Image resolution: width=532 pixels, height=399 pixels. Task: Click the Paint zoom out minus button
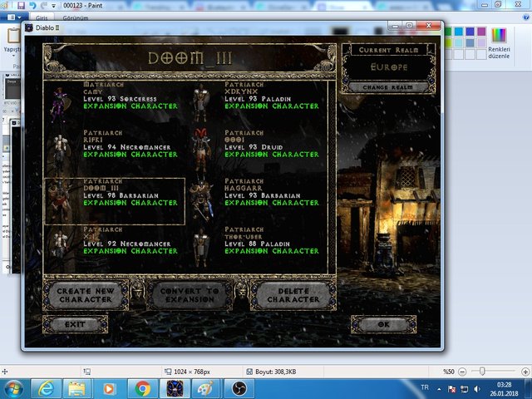tap(462, 372)
